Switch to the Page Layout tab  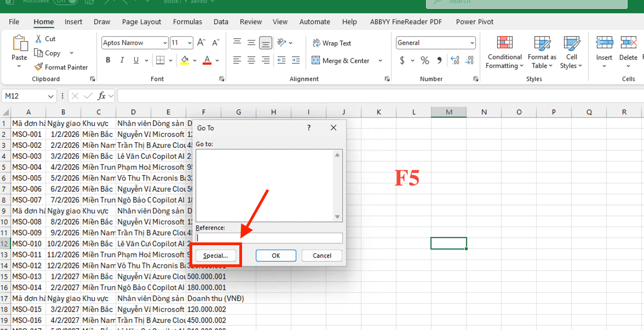pos(141,22)
